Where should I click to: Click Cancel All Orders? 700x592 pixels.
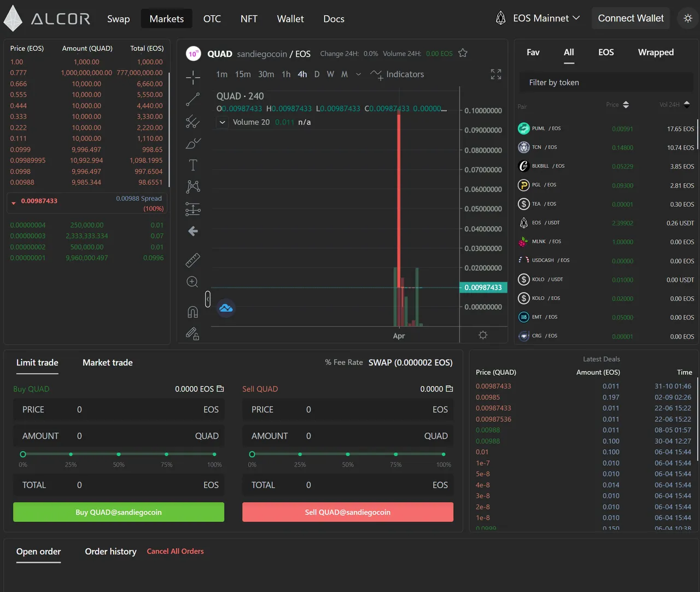pyautogui.click(x=175, y=552)
